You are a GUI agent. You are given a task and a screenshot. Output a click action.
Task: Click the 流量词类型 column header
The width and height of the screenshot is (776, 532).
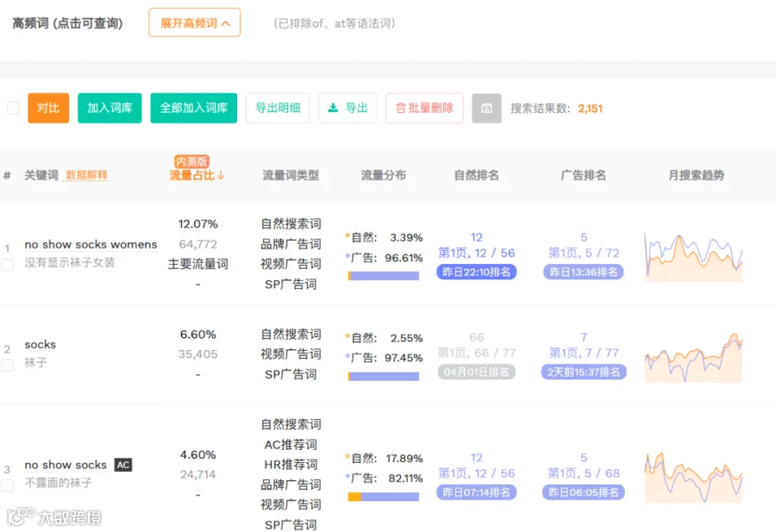291,175
